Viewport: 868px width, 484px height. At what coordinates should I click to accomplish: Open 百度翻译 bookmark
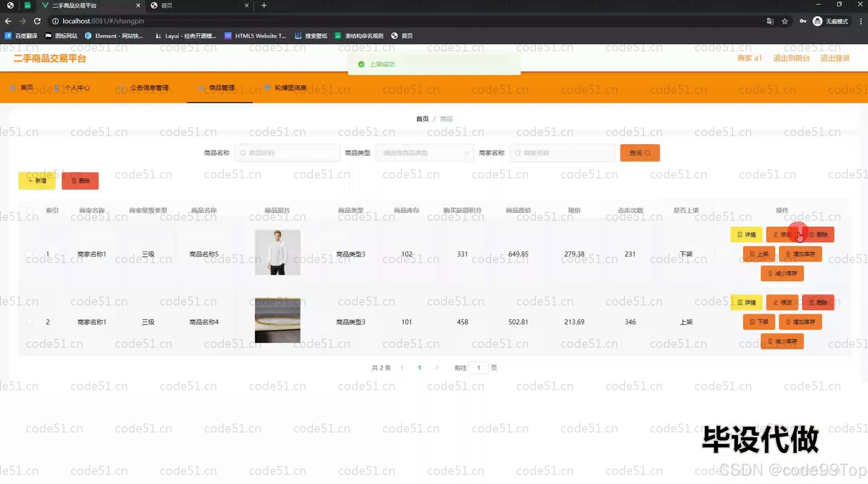21,36
